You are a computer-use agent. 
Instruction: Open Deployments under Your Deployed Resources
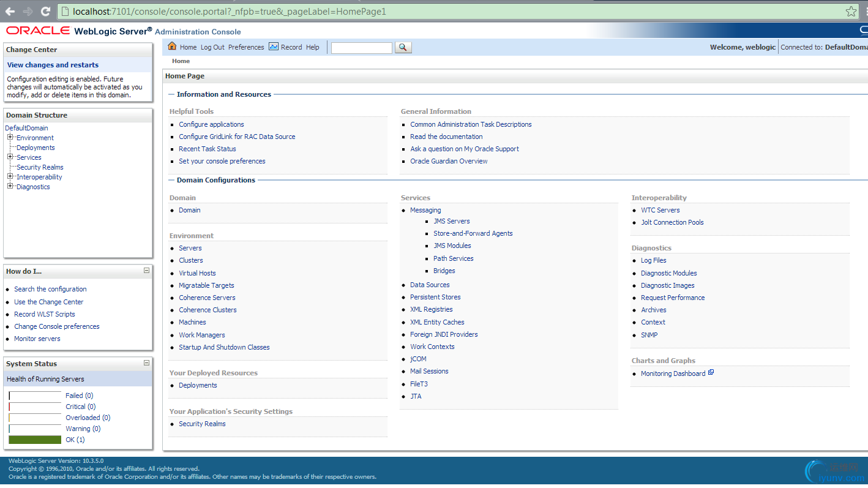pos(198,385)
